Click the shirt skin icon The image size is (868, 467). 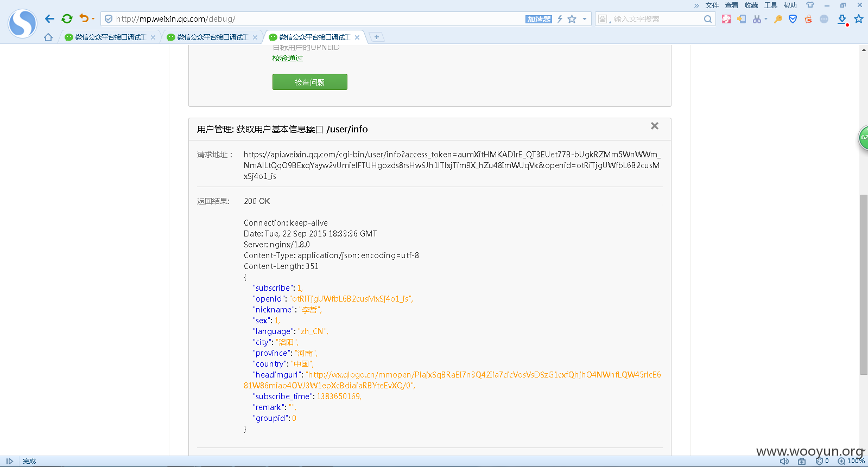(x=810, y=5)
